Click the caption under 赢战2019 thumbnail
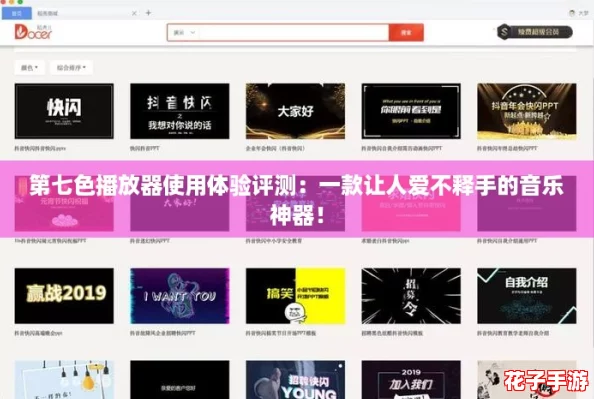The height and width of the screenshot is (399, 594). point(38,333)
